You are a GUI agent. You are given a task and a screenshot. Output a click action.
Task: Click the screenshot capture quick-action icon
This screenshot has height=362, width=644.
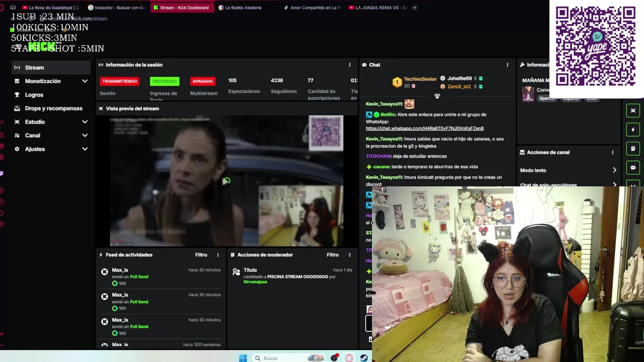coord(633,111)
